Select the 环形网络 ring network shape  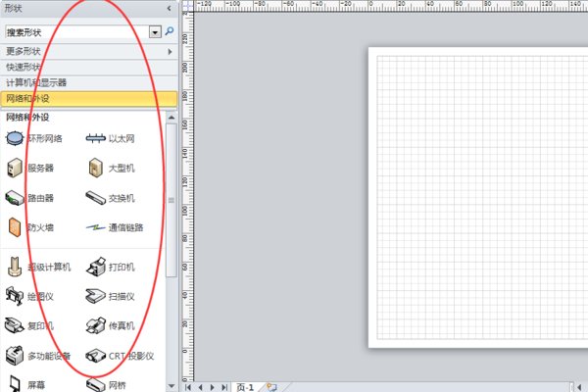pyautogui.click(x=34, y=138)
